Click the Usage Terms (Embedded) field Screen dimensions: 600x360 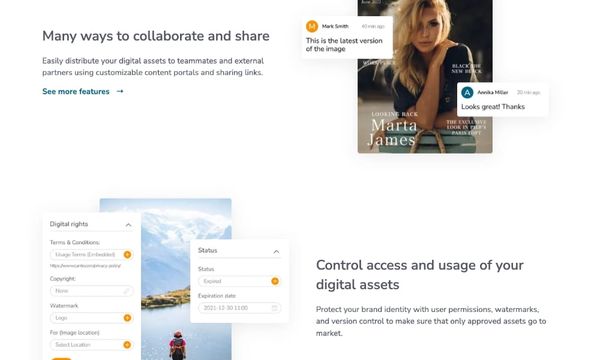click(x=91, y=254)
